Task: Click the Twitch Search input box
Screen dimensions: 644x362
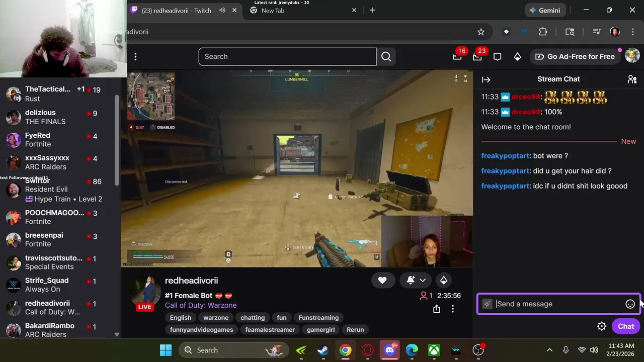Action: coord(287,57)
